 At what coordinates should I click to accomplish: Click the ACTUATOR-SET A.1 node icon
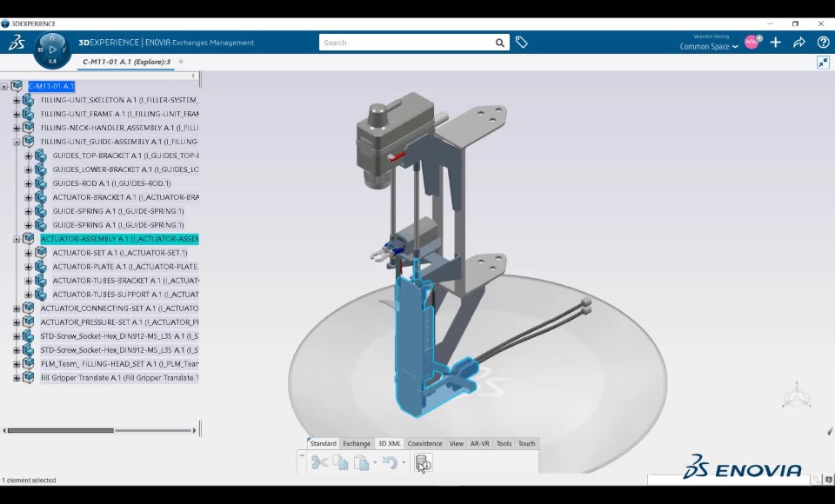pos(41,253)
